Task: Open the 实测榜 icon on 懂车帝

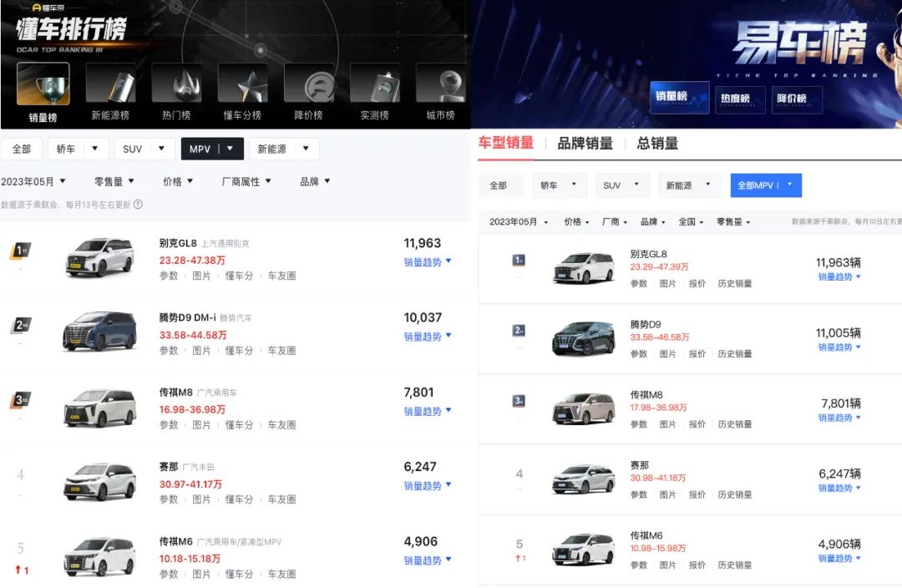Action: [x=374, y=84]
